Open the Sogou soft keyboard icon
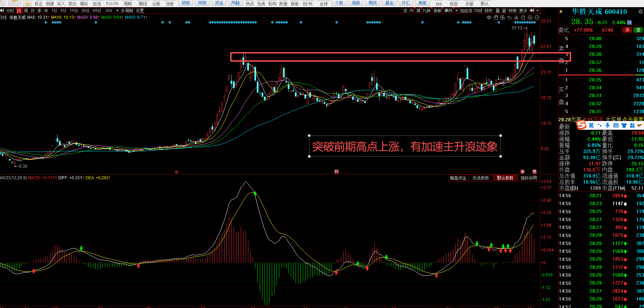Viewport: 644px width, 308px height. 616,125
